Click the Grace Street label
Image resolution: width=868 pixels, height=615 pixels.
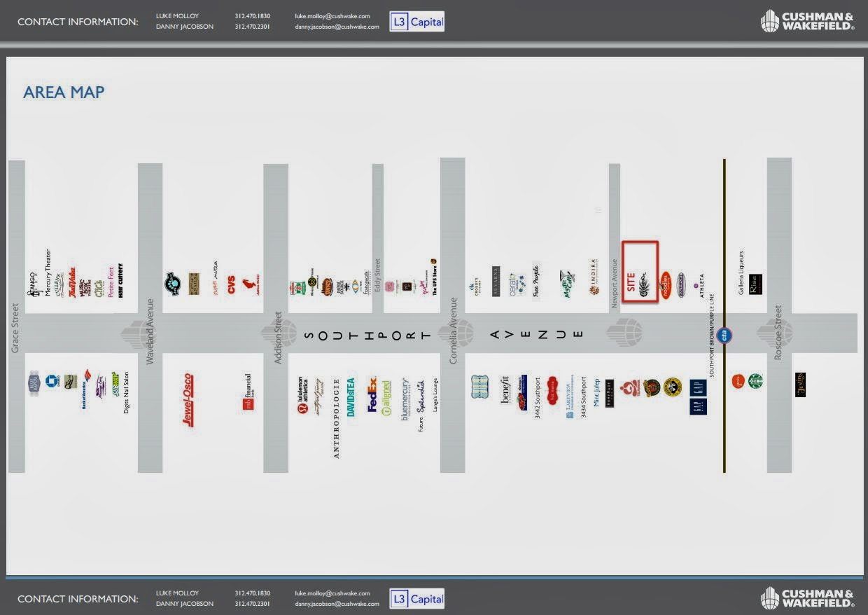(15, 328)
